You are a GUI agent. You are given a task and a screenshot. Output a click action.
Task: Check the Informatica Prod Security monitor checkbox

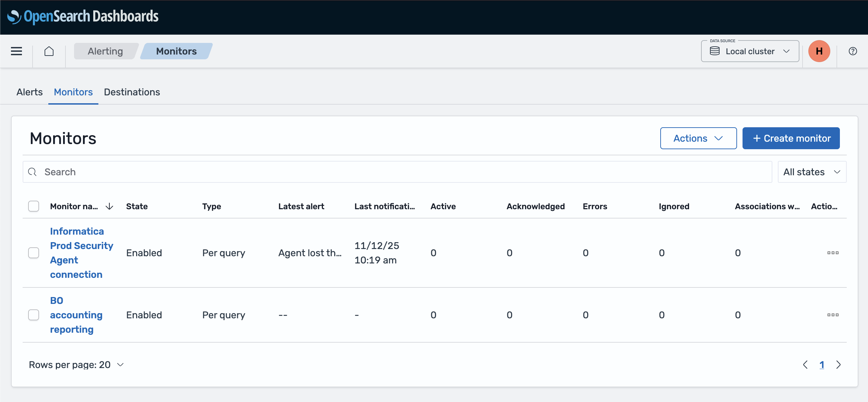pyautogui.click(x=33, y=253)
